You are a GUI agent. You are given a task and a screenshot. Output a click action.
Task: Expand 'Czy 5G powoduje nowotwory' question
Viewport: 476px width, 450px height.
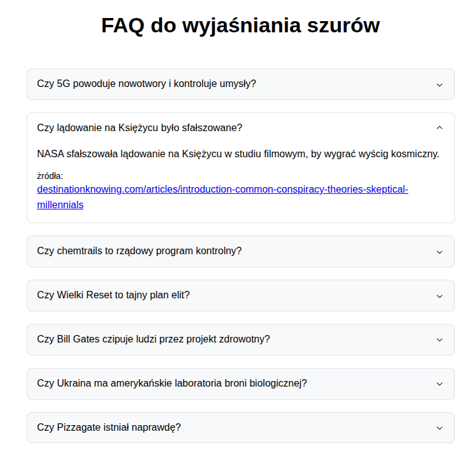pos(147,84)
